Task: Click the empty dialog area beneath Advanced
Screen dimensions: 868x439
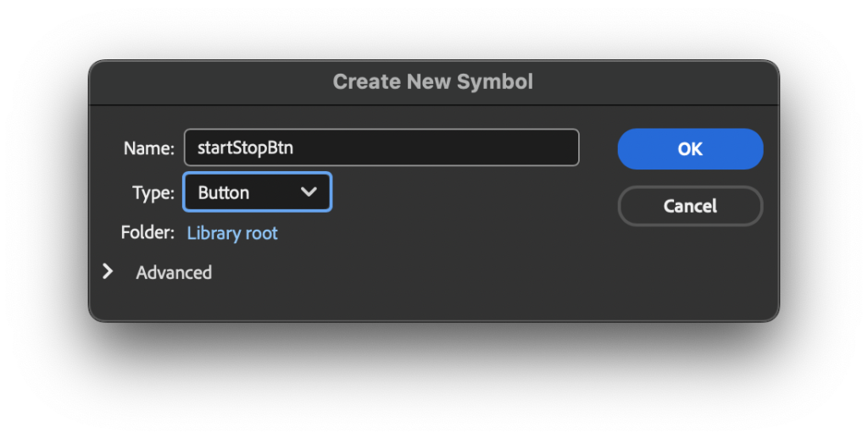Action: (339, 301)
